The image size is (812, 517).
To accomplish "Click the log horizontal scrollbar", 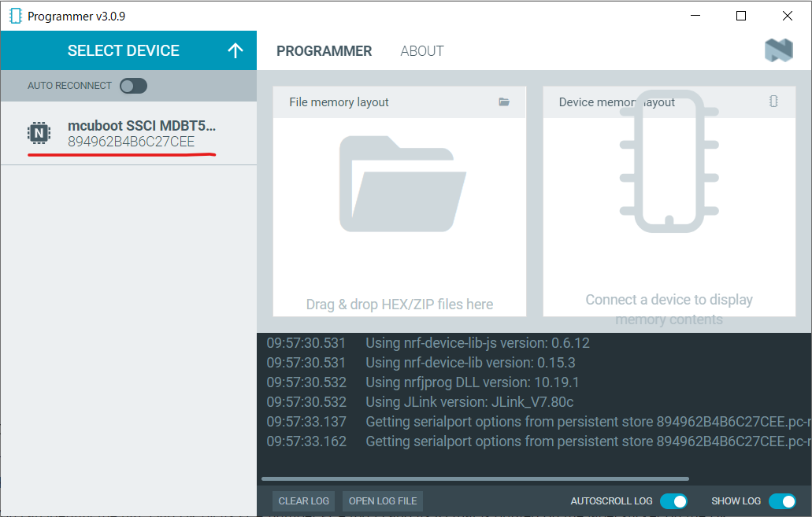I will (475, 478).
